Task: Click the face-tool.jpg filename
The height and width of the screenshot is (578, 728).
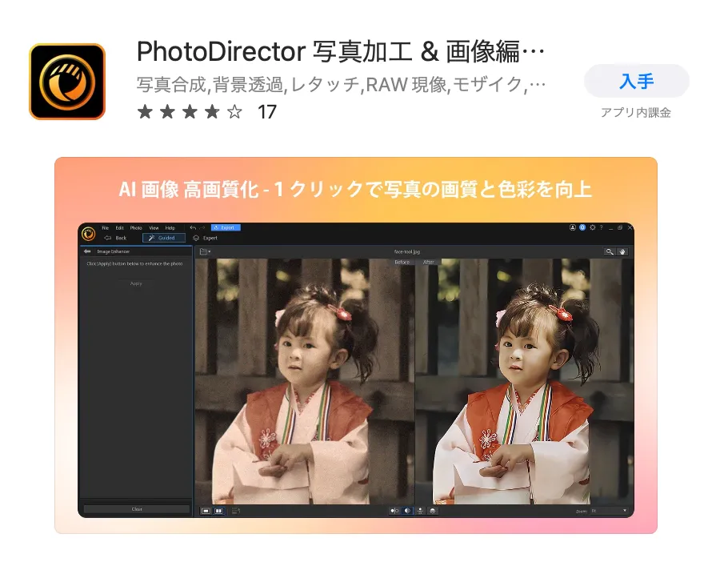Action: [406, 252]
